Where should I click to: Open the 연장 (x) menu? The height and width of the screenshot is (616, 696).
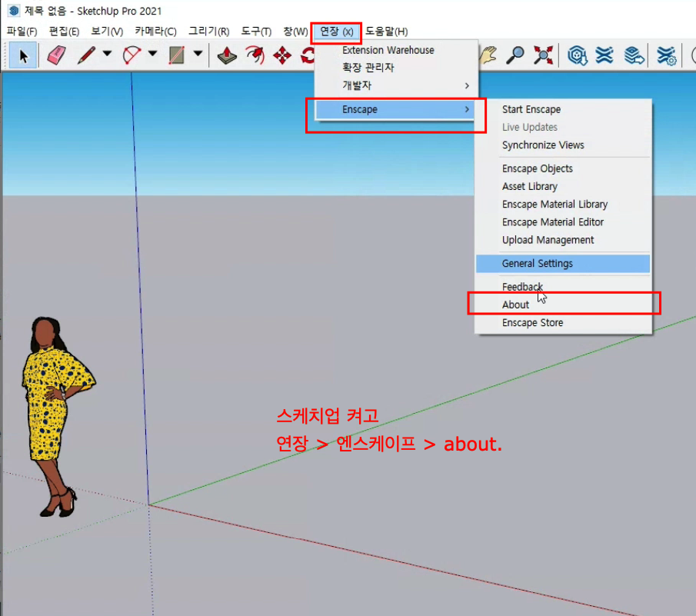click(x=336, y=32)
